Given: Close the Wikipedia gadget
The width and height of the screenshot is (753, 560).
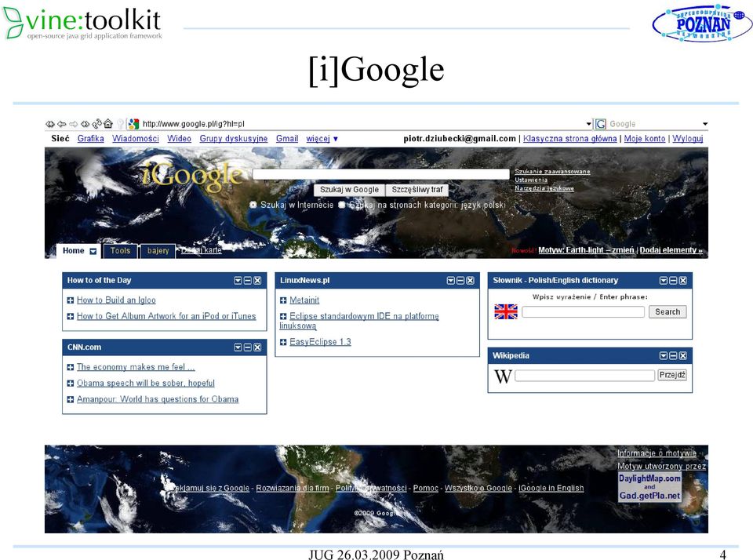Looking at the screenshot, I should click(x=683, y=356).
